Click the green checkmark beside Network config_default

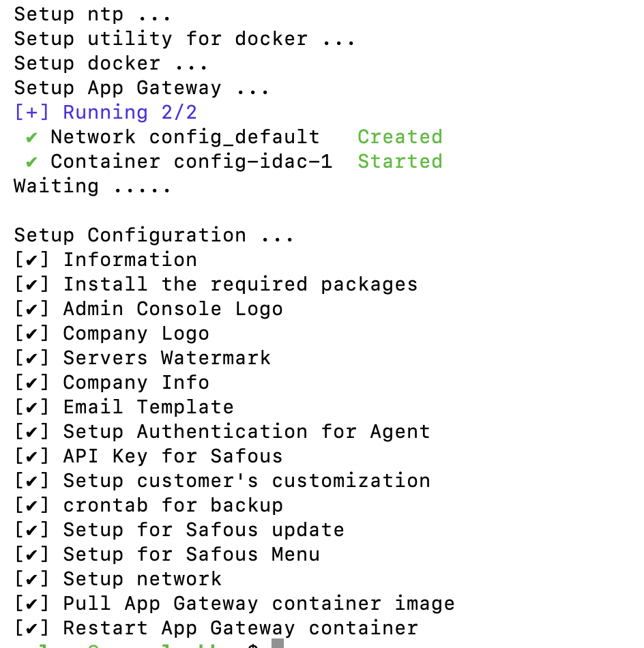[x=31, y=137]
